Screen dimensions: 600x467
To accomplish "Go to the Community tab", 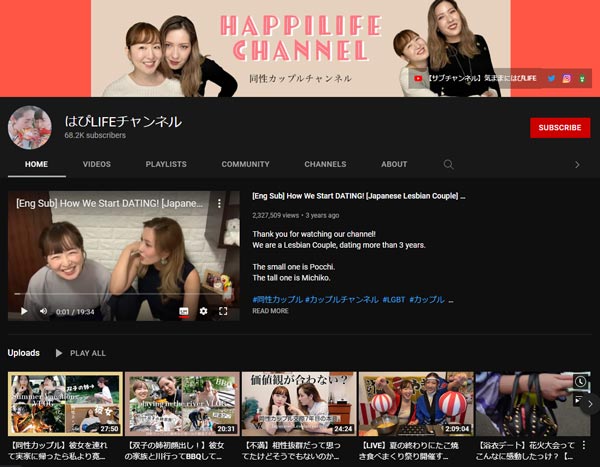I will tap(245, 164).
